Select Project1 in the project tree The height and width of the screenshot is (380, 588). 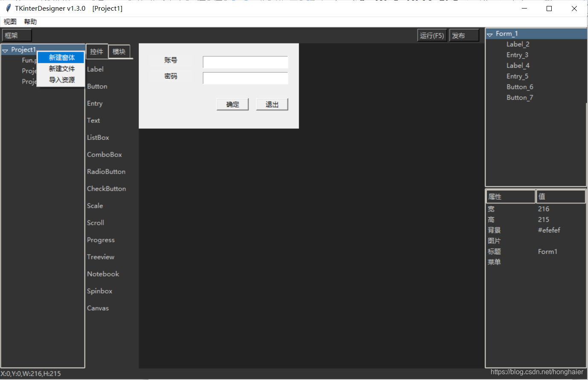click(x=23, y=49)
